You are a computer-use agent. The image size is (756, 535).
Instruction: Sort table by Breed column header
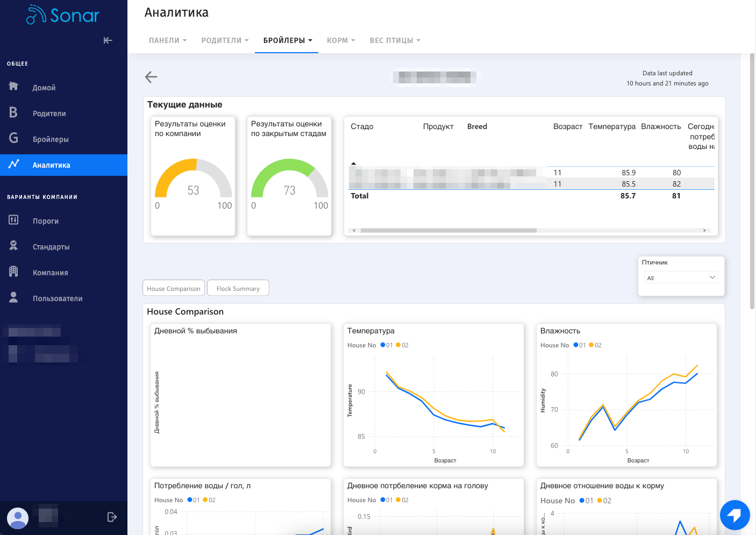[x=477, y=126]
